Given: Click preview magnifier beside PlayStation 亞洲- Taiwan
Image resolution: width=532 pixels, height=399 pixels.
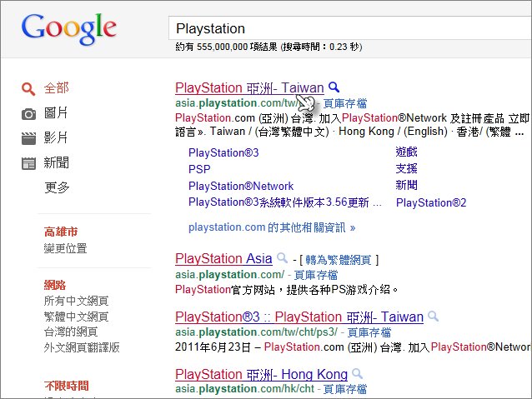Looking at the screenshot, I should (x=334, y=87).
